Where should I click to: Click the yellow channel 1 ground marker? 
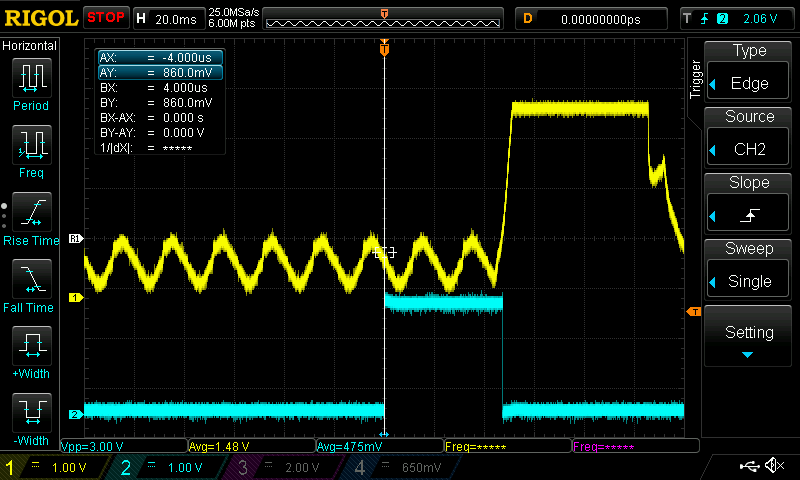click(x=76, y=297)
